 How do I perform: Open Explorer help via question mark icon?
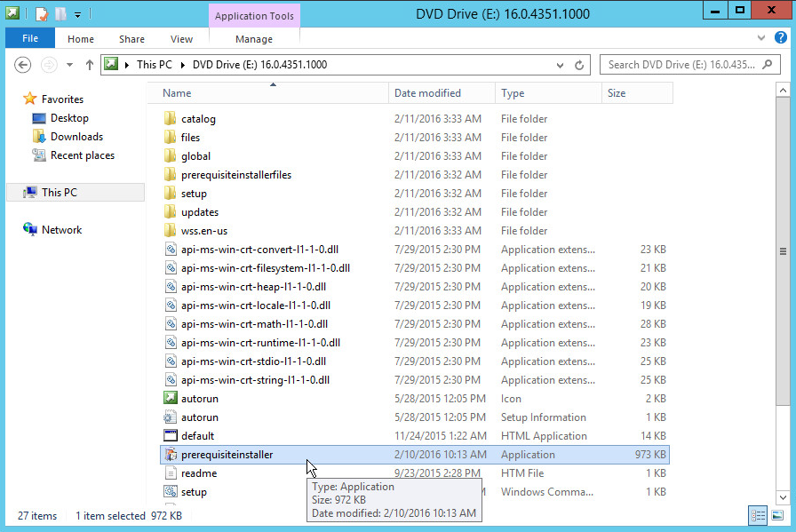pos(781,39)
